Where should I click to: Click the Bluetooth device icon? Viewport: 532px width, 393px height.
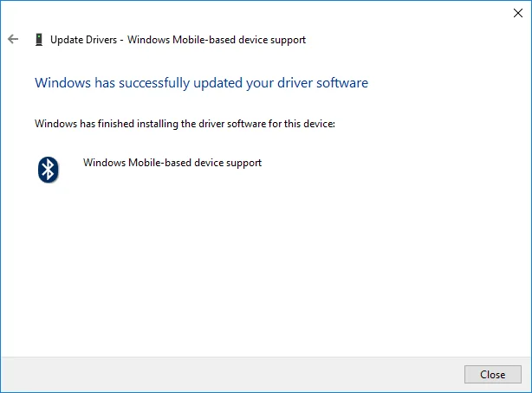[49, 170]
